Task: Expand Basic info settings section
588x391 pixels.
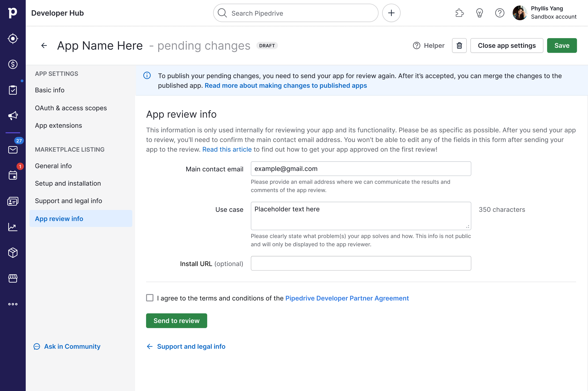Action: click(x=50, y=90)
